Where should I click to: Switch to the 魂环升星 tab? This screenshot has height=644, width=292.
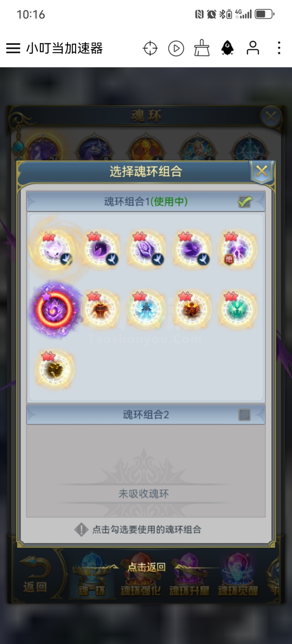[x=189, y=576]
